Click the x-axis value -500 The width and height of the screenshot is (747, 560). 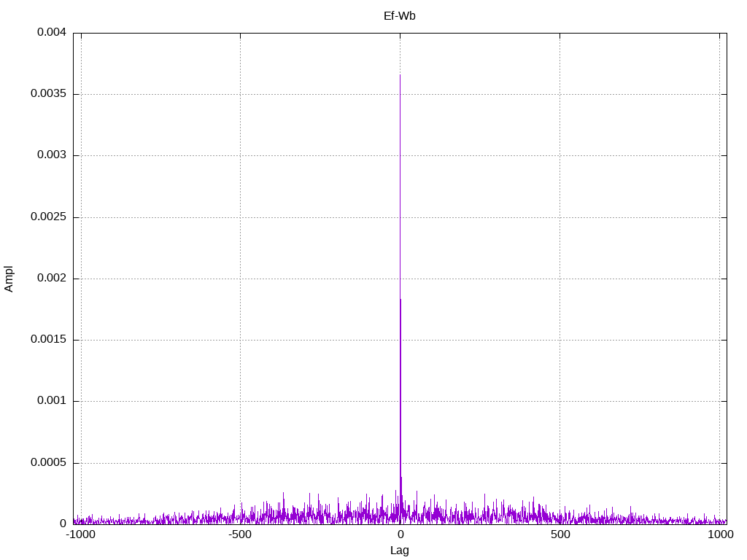239,534
